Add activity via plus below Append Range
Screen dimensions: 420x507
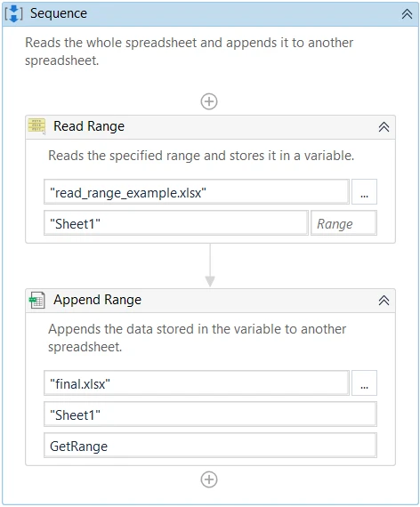tap(209, 479)
